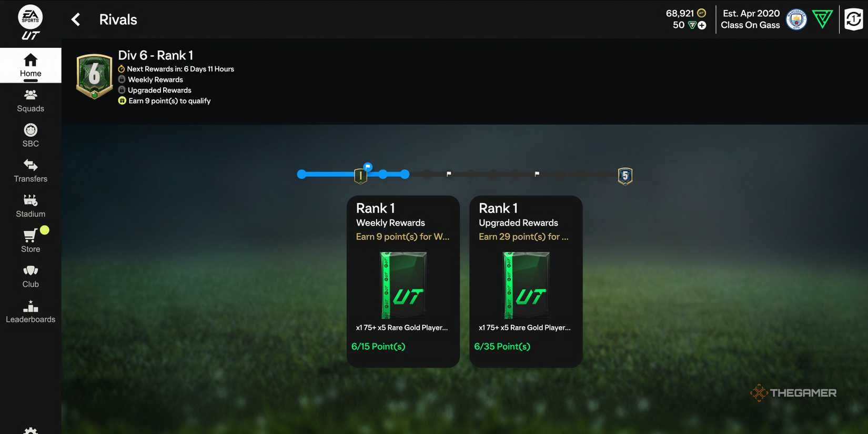868x434 pixels.
Task: Click the gift icon beside Earn 9 points
Action: 122,100
